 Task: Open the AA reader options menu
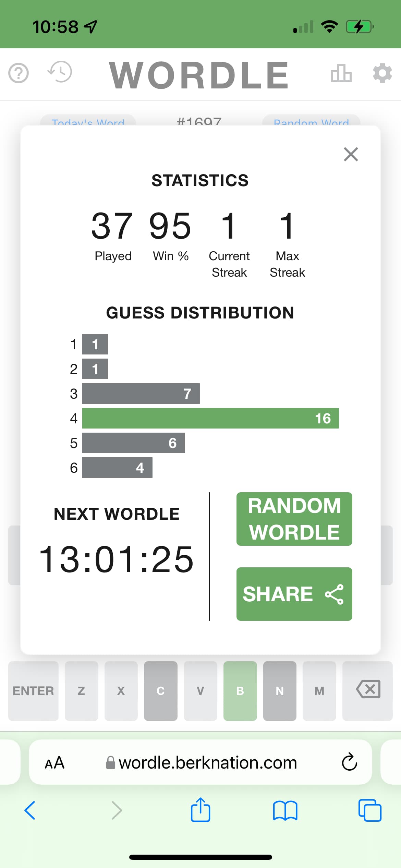pyautogui.click(x=55, y=763)
